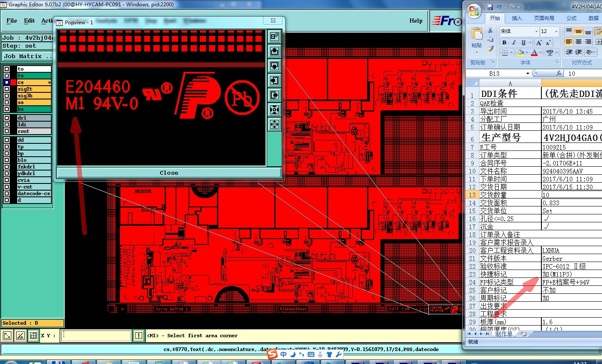Toggle Italic in the Excel ribbon

click(x=514, y=43)
